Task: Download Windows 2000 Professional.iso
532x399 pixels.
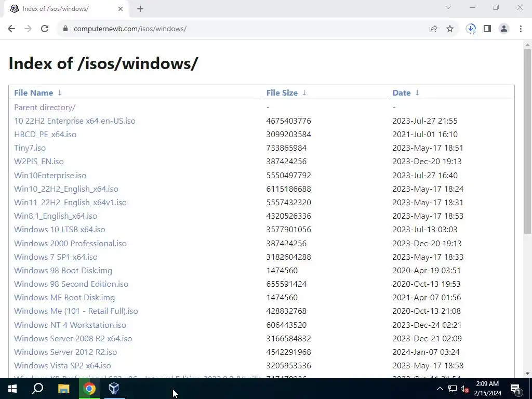Action: (70, 243)
